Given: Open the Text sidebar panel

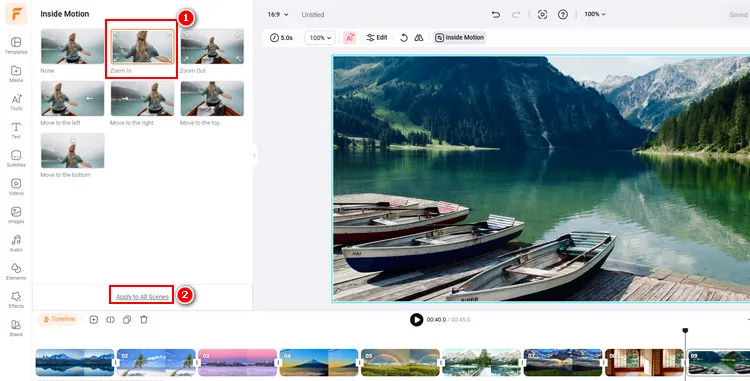Looking at the screenshot, I should tap(16, 130).
